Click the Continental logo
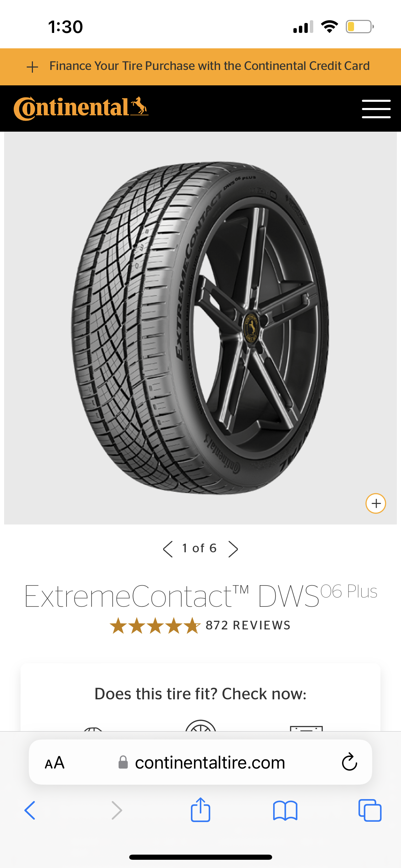The width and height of the screenshot is (401, 868). point(81,108)
